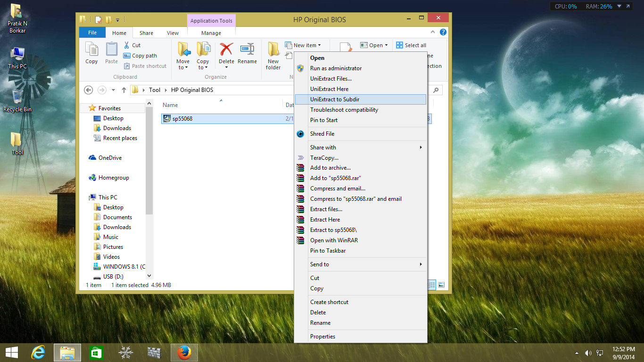
Task: Click the File Explorer taskbar button
Action: coord(67,353)
